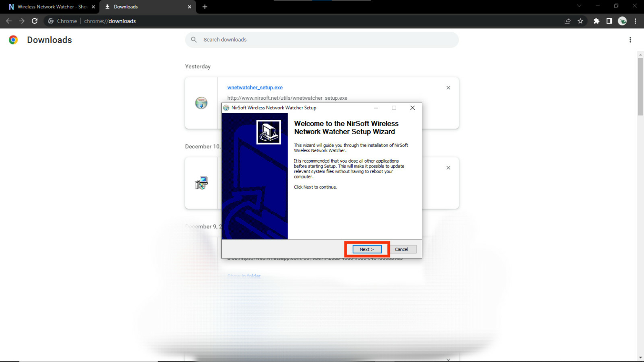Click the Chrome site info icon
This screenshot has width=644, height=362.
[50, 21]
